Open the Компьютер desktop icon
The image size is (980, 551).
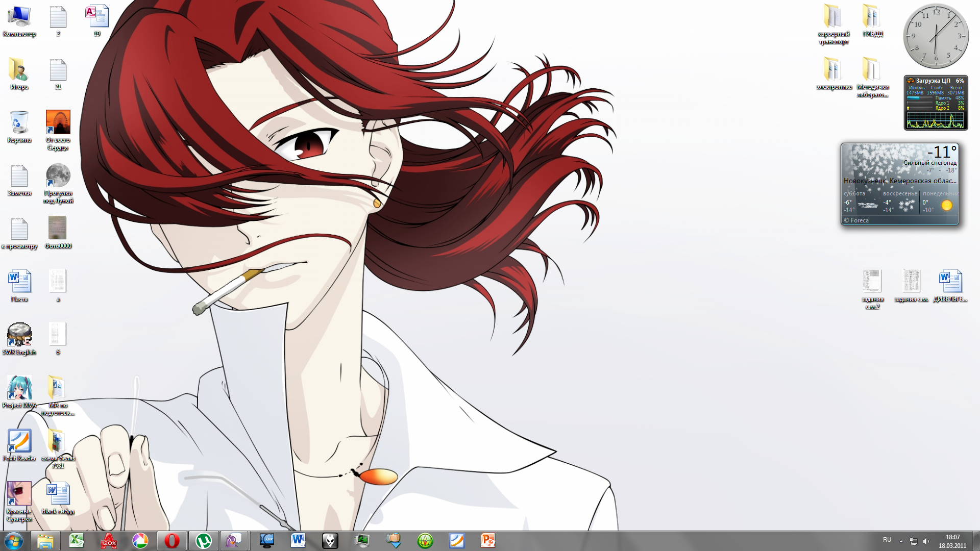coord(19,21)
